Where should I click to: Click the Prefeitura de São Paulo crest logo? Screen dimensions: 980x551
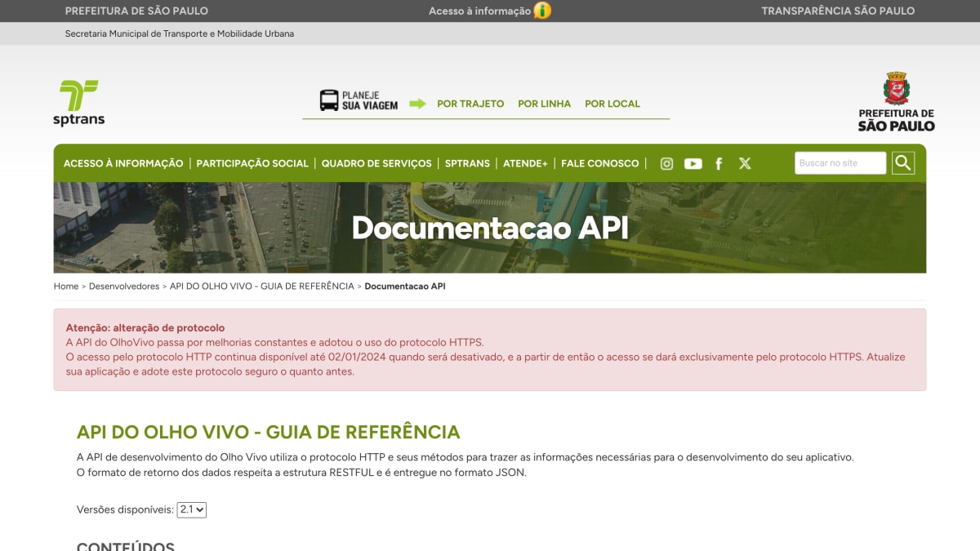click(x=896, y=102)
